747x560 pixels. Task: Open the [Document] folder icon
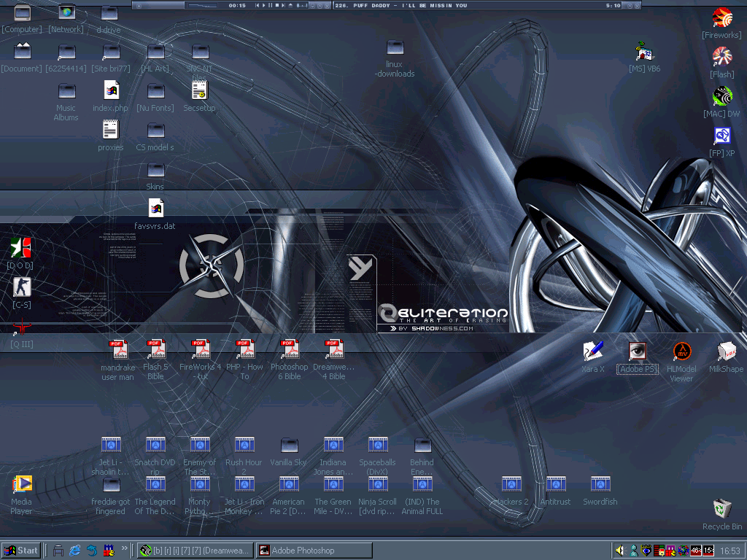pyautogui.click(x=21, y=58)
